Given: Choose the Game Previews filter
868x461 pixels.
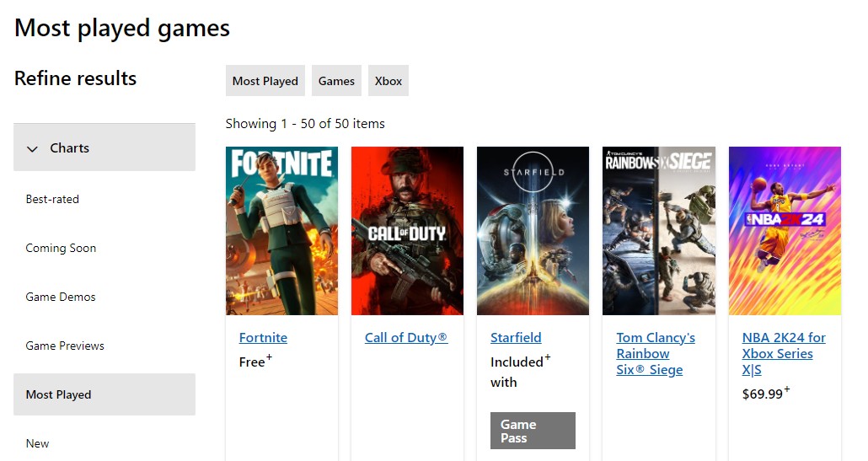Looking at the screenshot, I should point(65,346).
